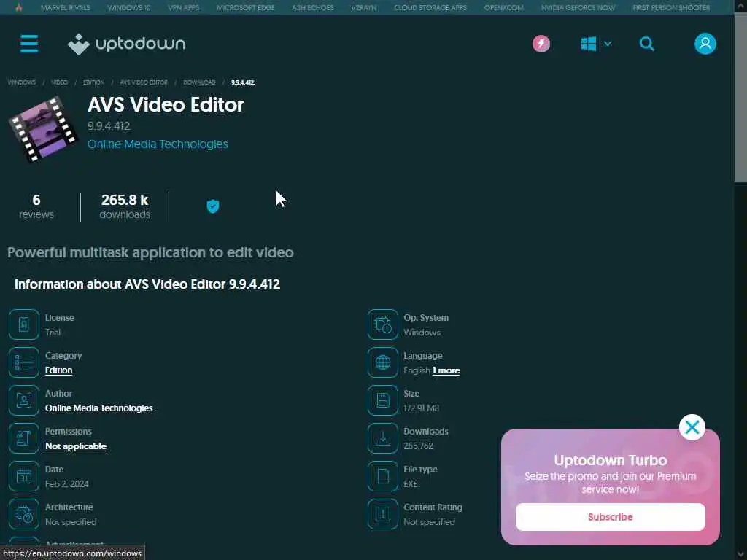Click the Date calendar icon
This screenshot has height=560, width=747.
point(24,476)
